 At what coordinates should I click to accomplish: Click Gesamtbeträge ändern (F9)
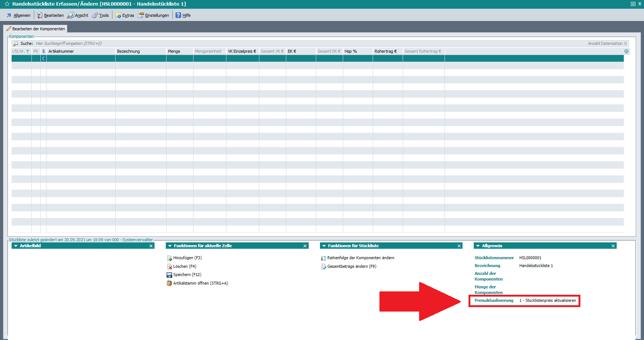pos(351,267)
